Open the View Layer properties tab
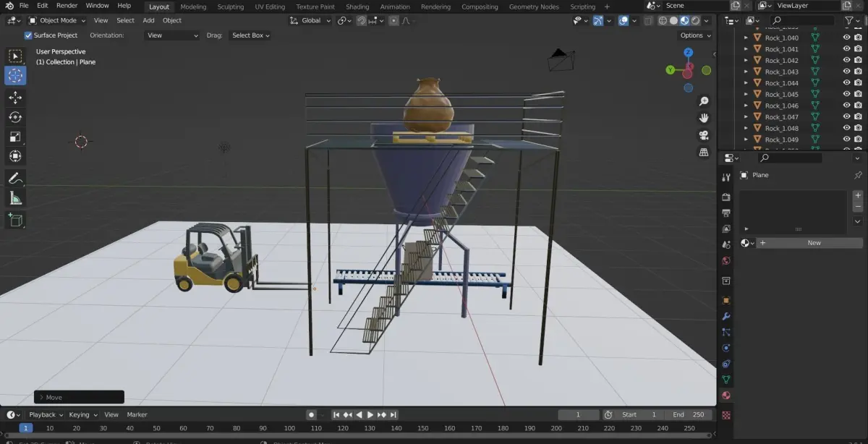The height and width of the screenshot is (444, 868). pos(726,229)
